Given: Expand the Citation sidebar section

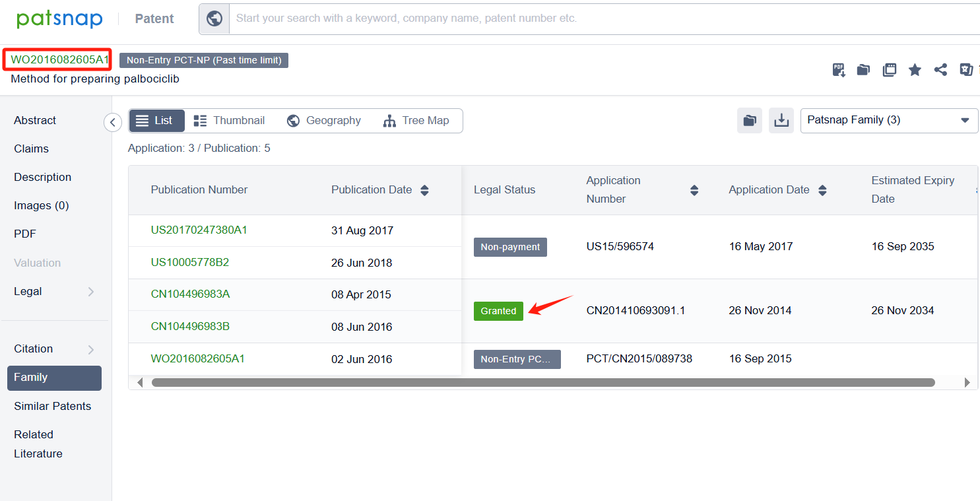Looking at the screenshot, I should pos(90,349).
